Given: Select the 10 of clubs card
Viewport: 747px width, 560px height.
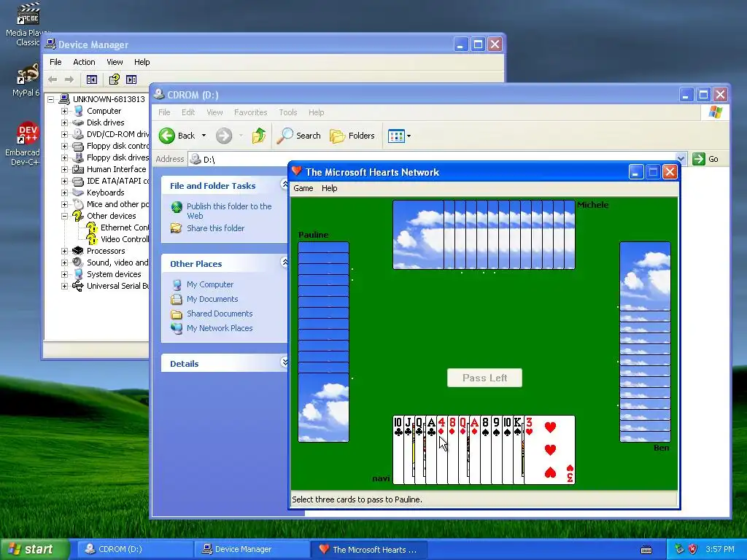Looking at the screenshot, I should tap(398, 449).
